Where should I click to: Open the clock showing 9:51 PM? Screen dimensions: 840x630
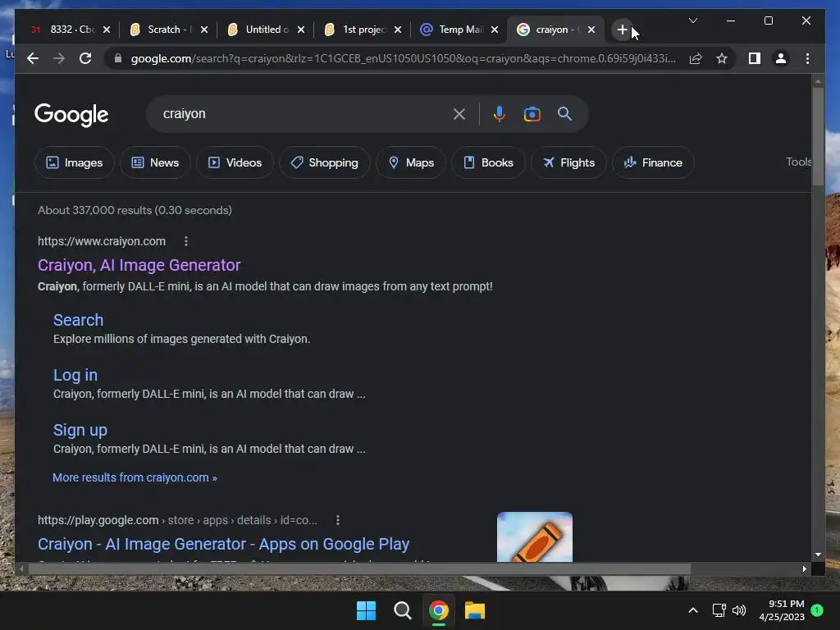pyautogui.click(x=782, y=610)
